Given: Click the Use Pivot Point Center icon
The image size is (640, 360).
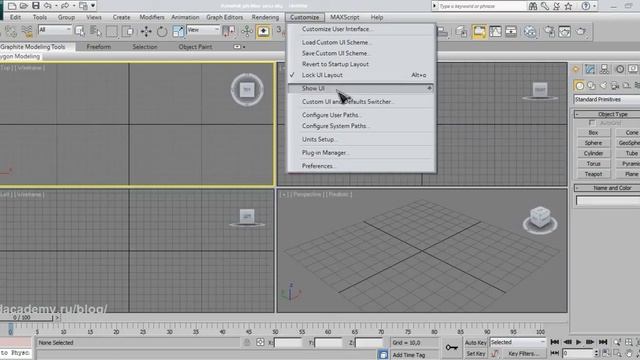Looking at the screenshot, I should tap(229, 31).
